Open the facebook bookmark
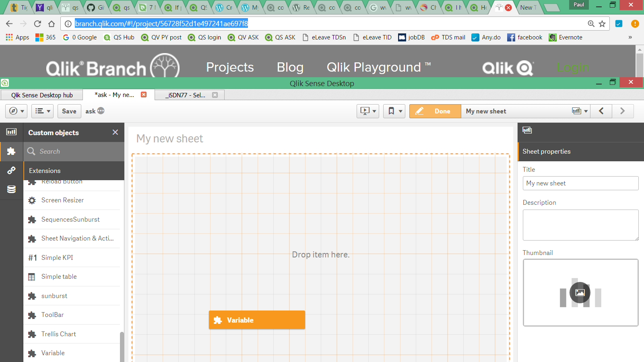This screenshot has width=644, height=362. pyautogui.click(x=524, y=37)
